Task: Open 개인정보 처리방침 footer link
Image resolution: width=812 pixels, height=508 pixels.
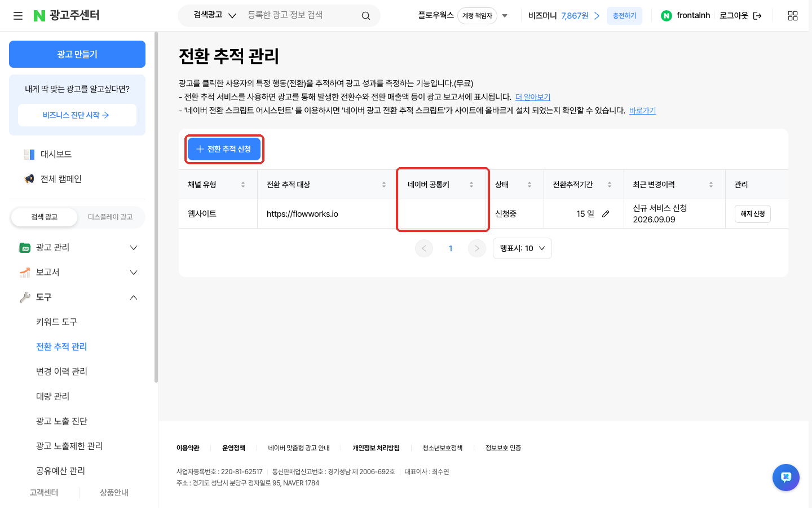Action: click(376, 448)
